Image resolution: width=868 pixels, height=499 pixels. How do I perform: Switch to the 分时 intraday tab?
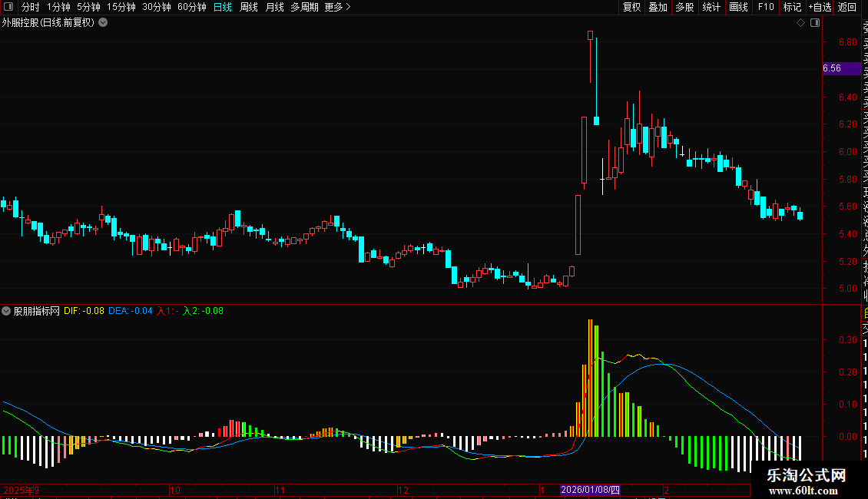click(x=31, y=7)
